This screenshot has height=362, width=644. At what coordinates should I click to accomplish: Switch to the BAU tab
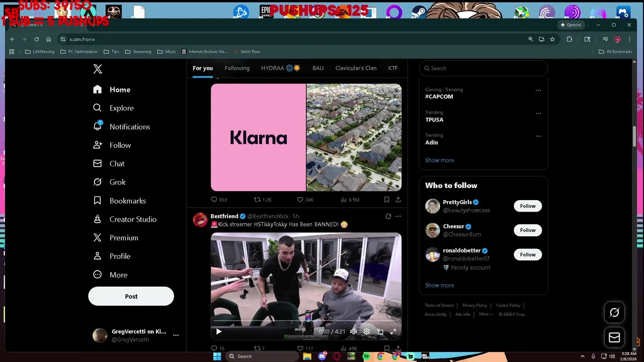click(x=318, y=68)
